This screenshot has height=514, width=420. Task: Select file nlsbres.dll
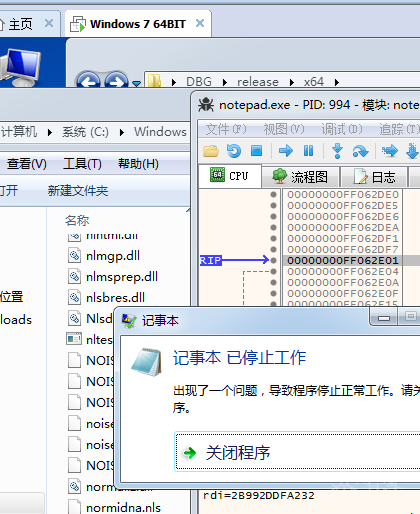coord(115,297)
